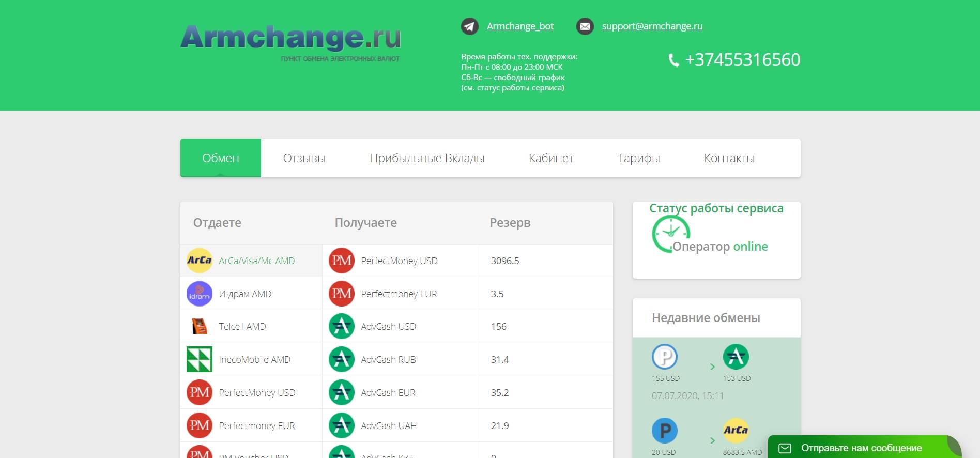Click the PM icon beside PerfectMoney USD in Получаете
Image resolution: width=980 pixels, height=458 pixels.
pyautogui.click(x=342, y=261)
